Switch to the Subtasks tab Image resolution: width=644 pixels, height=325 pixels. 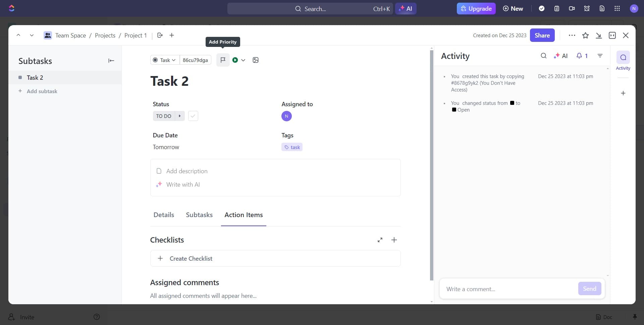coord(199,215)
